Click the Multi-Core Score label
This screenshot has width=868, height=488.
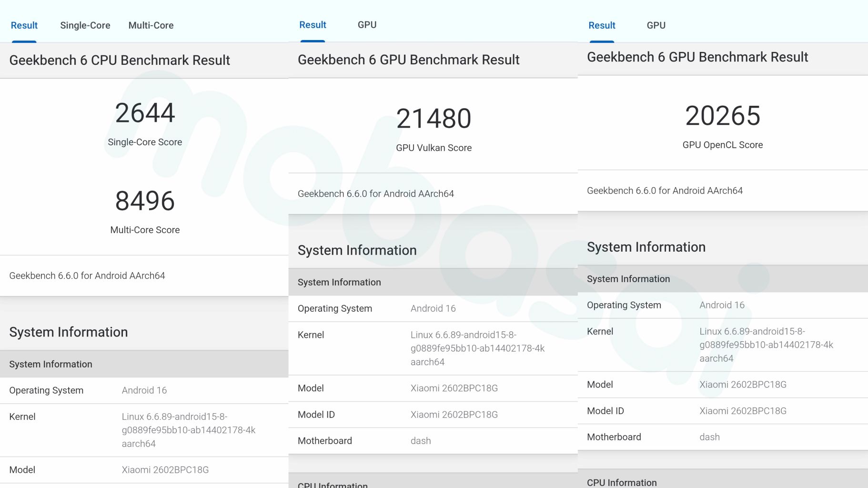coord(145,230)
